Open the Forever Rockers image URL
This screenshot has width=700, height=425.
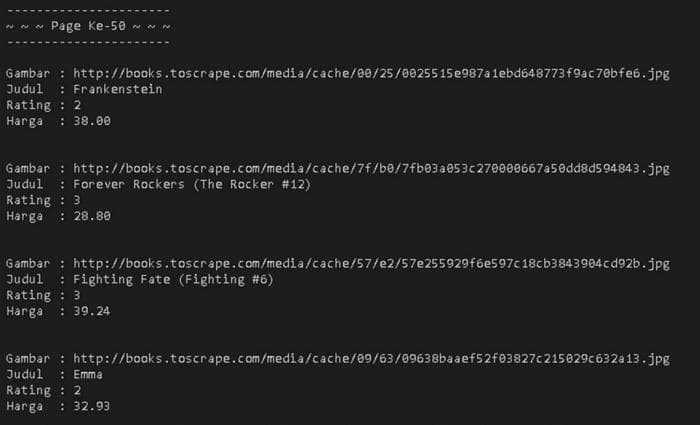pos(371,168)
